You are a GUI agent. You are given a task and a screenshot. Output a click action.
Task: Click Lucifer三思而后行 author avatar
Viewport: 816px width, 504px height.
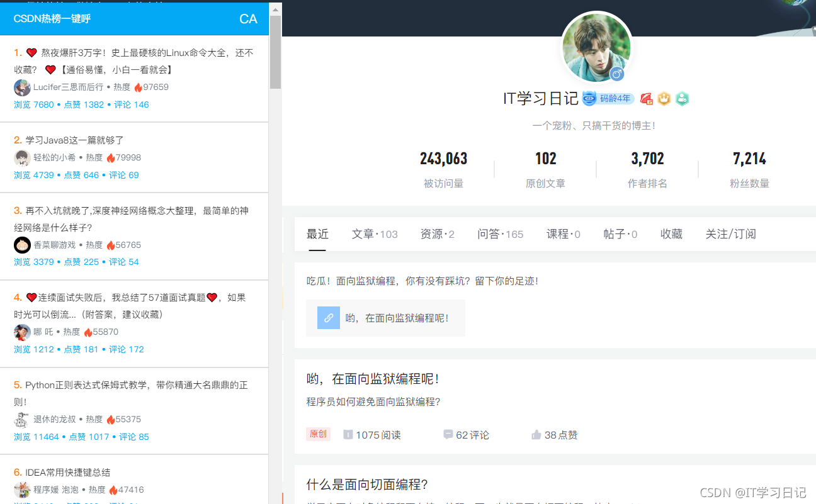coord(22,87)
